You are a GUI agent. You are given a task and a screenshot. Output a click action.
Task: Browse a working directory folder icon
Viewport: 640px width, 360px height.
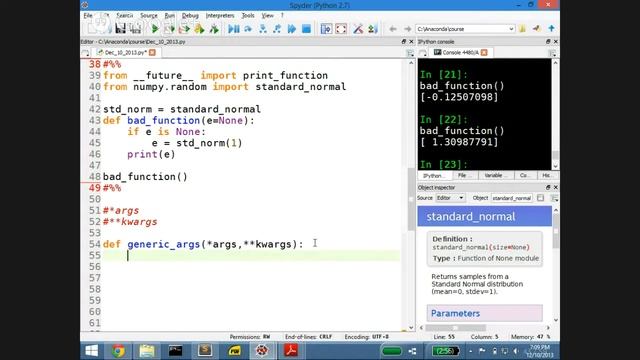tap(522, 29)
